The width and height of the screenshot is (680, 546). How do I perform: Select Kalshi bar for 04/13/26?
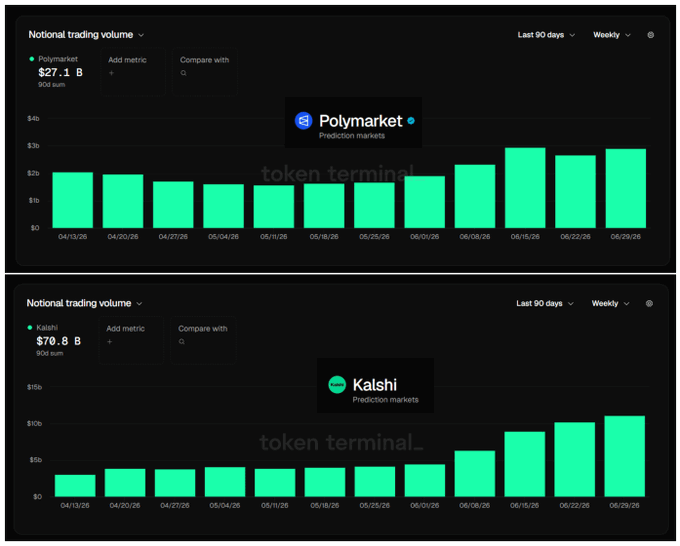[75, 486]
